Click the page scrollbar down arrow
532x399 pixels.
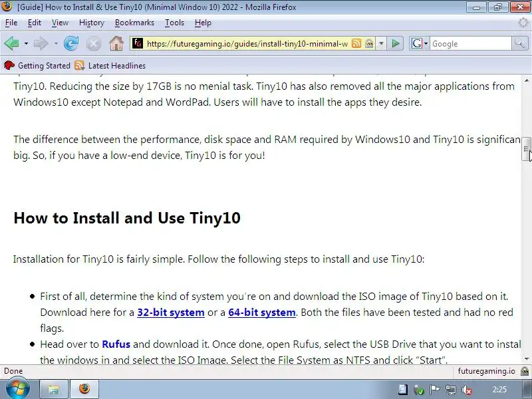coord(526,359)
